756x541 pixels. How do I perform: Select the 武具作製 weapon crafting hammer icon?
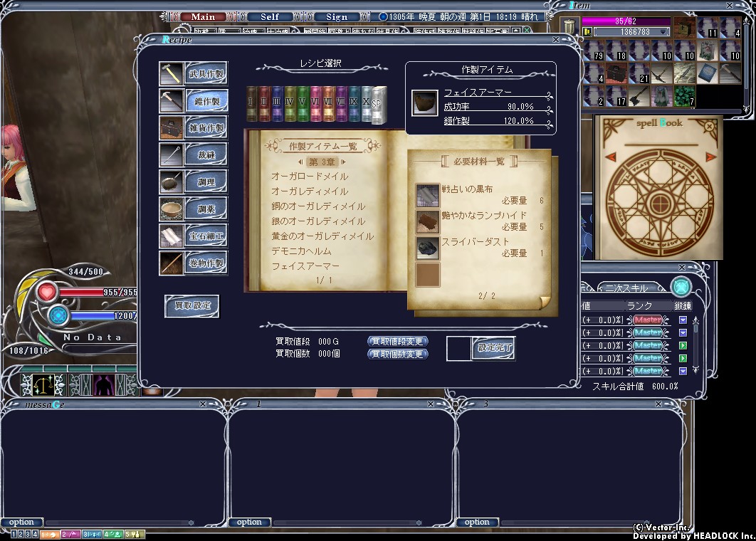(172, 73)
